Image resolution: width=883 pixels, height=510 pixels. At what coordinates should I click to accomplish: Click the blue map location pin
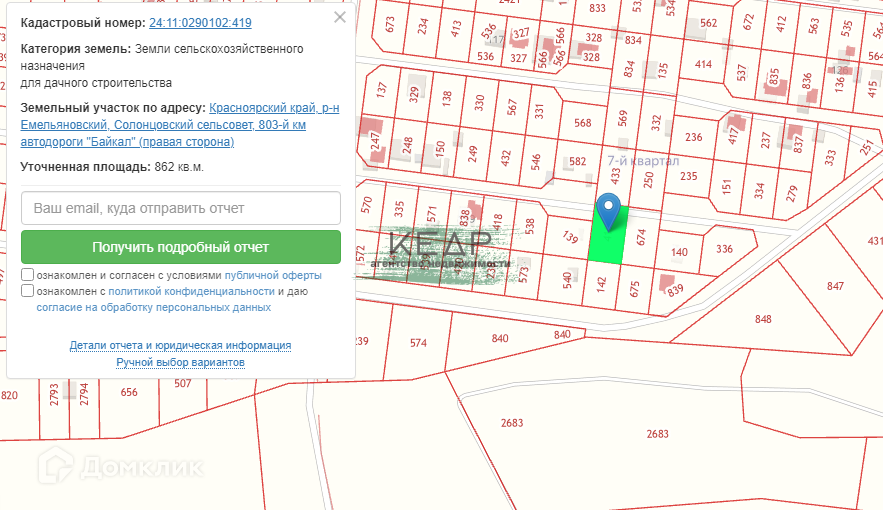pyautogui.click(x=607, y=211)
